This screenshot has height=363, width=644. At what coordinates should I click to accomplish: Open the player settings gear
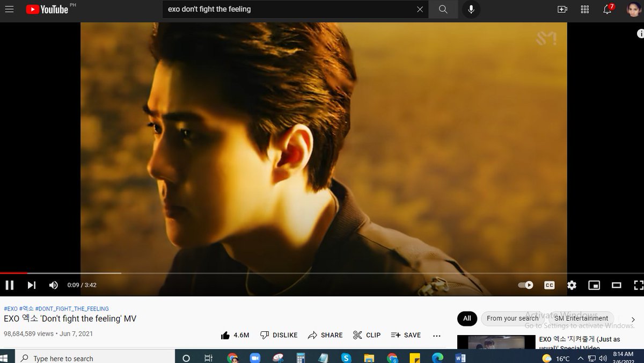coord(572,285)
